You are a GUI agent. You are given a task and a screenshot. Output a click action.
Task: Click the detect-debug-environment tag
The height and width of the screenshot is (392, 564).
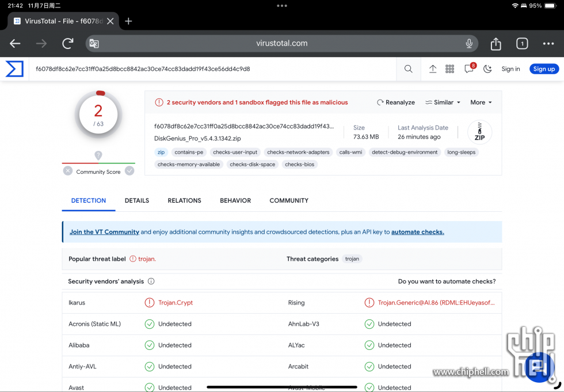[405, 152]
